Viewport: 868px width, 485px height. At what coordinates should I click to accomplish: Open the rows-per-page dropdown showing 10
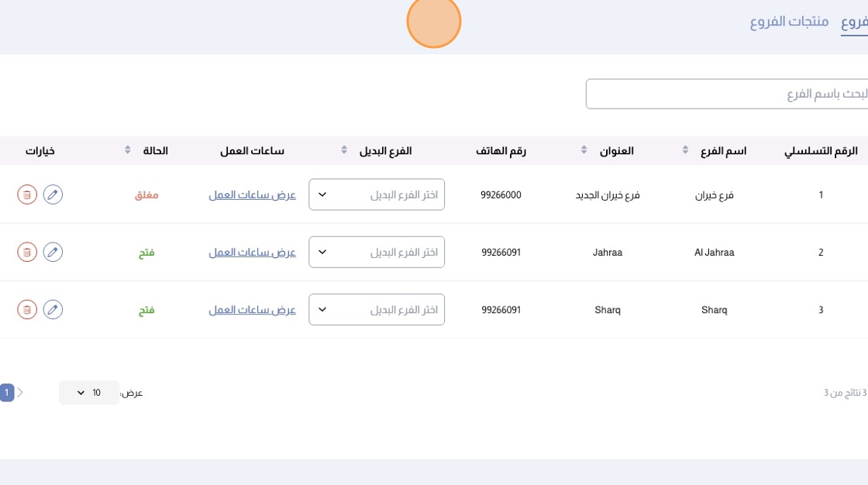88,393
